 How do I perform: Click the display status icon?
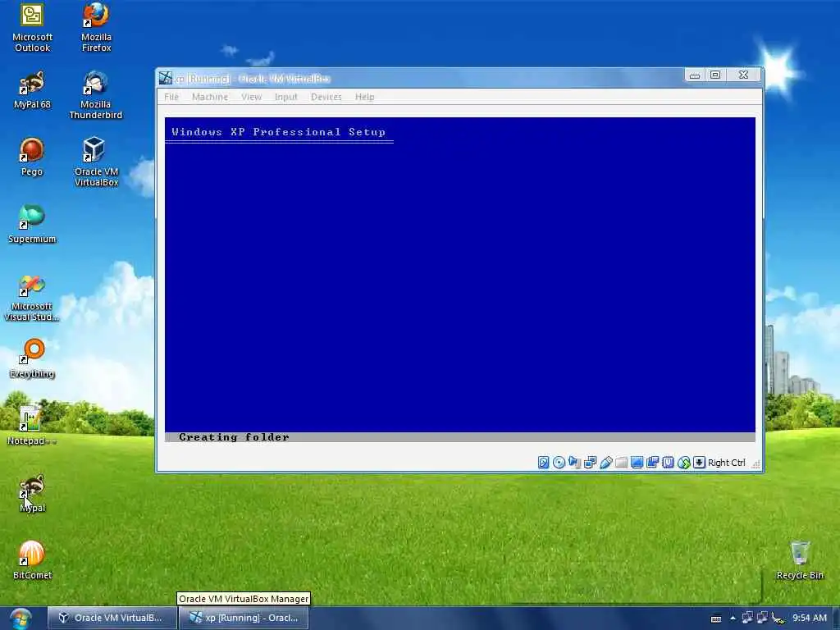coord(637,463)
